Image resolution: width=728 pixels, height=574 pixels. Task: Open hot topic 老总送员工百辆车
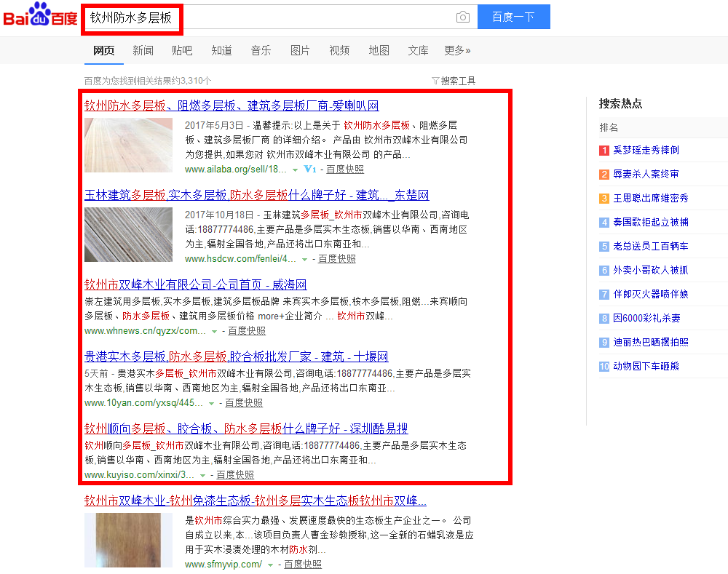tap(650, 247)
